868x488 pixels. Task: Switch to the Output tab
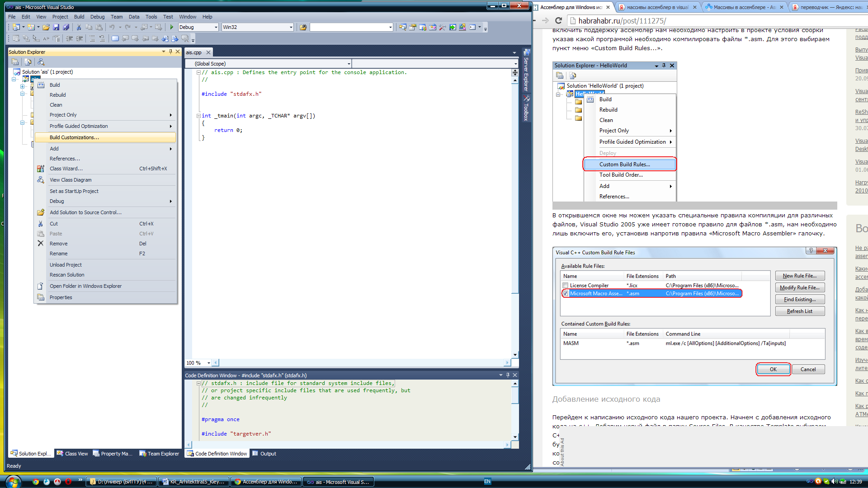(264, 454)
